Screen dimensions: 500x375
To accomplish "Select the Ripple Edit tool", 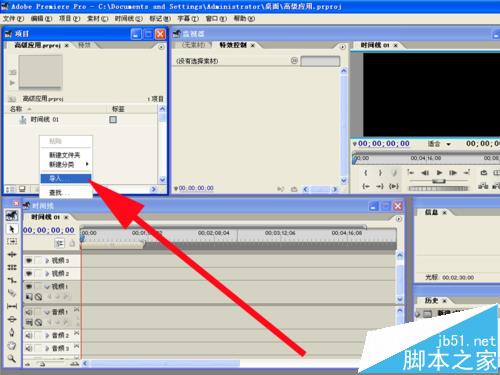I will (12, 255).
